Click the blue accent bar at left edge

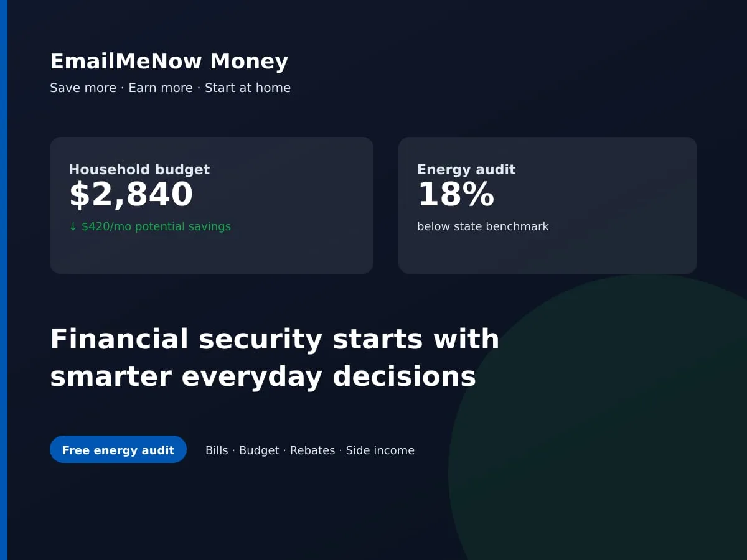4,280
